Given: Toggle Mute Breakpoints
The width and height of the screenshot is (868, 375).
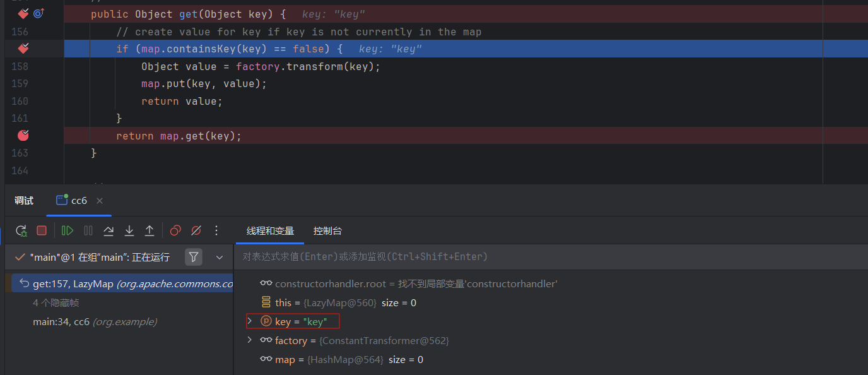Looking at the screenshot, I should (196, 231).
